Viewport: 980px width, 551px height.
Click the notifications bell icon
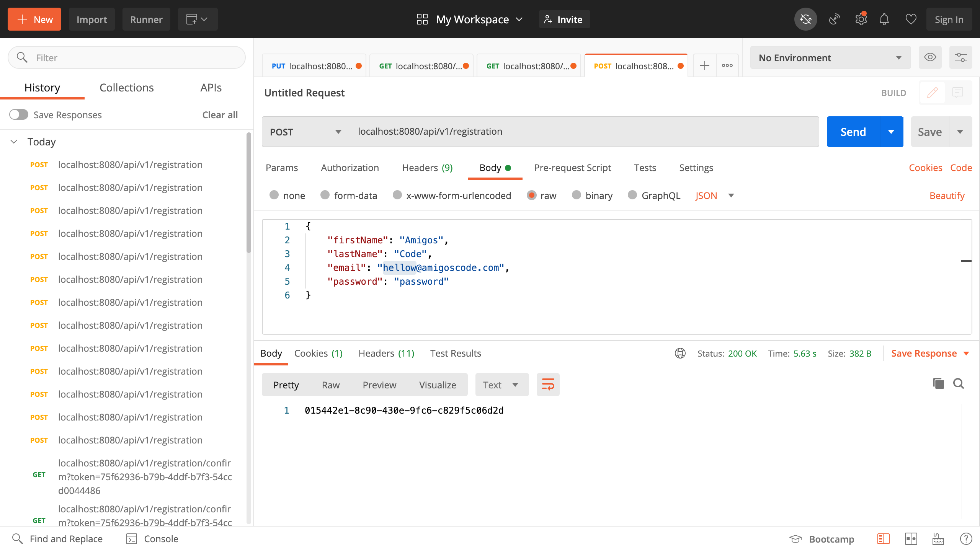(884, 19)
